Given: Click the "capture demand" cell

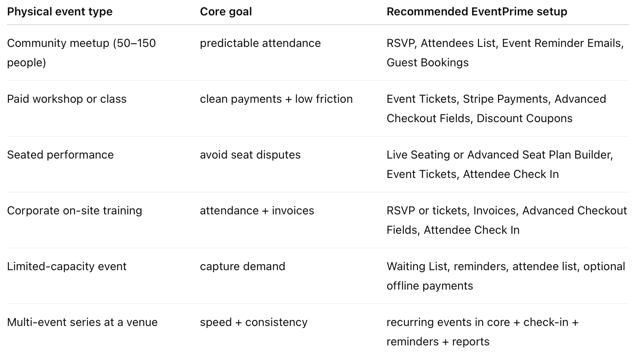Looking at the screenshot, I should pos(243,267).
